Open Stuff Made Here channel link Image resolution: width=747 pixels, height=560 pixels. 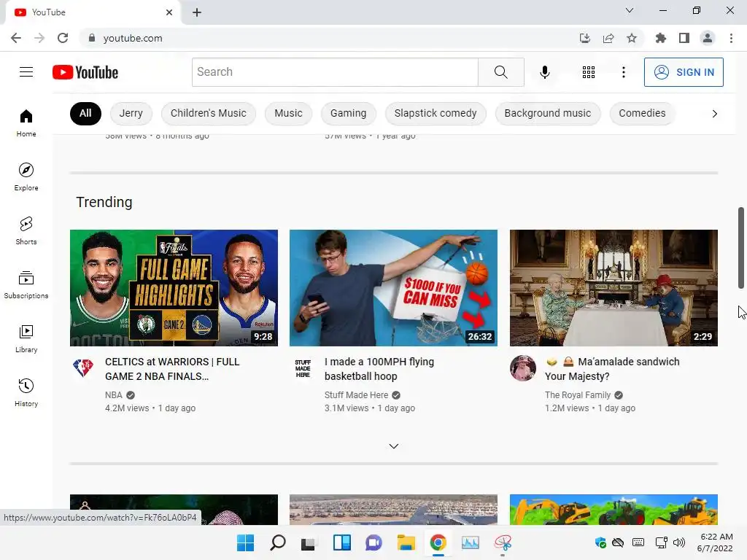point(356,395)
